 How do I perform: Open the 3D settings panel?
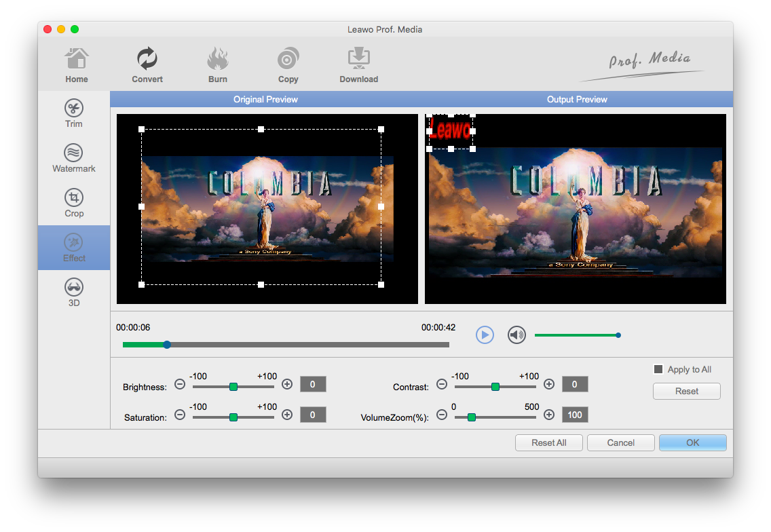pos(74,292)
